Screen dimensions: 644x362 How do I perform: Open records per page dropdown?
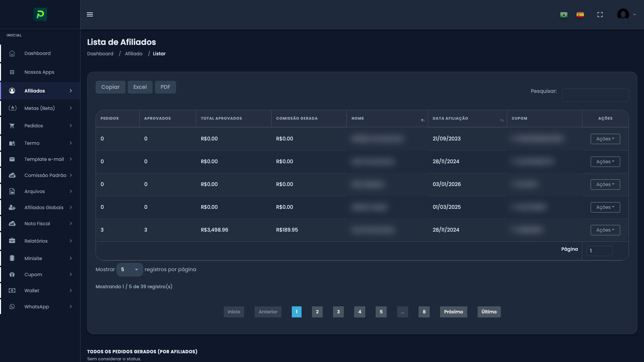pos(129,269)
